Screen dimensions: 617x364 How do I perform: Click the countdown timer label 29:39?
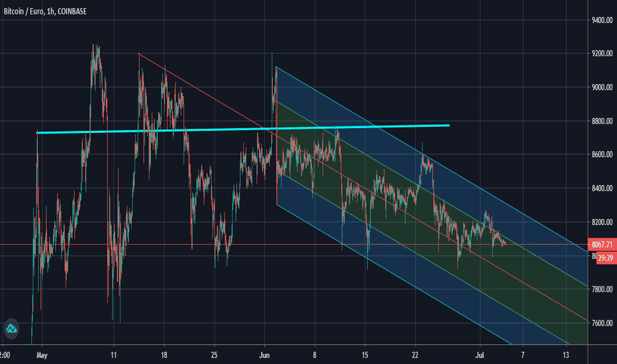click(x=606, y=257)
